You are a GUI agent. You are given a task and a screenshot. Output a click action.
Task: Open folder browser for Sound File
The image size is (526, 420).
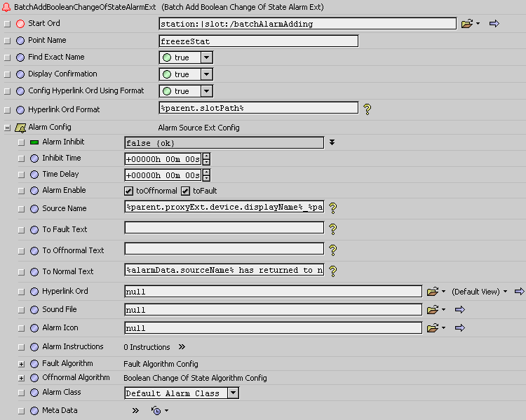click(x=432, y=309)
